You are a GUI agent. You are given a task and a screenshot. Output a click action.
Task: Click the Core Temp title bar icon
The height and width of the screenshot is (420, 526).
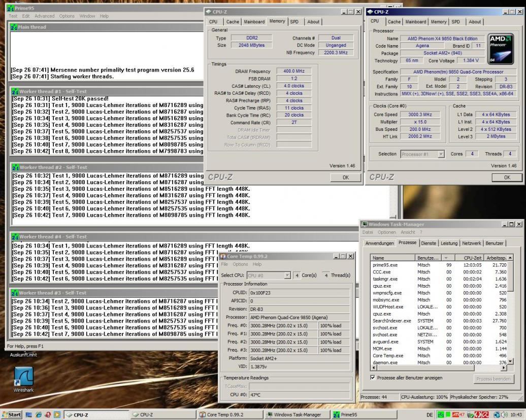tap(223, 257)
